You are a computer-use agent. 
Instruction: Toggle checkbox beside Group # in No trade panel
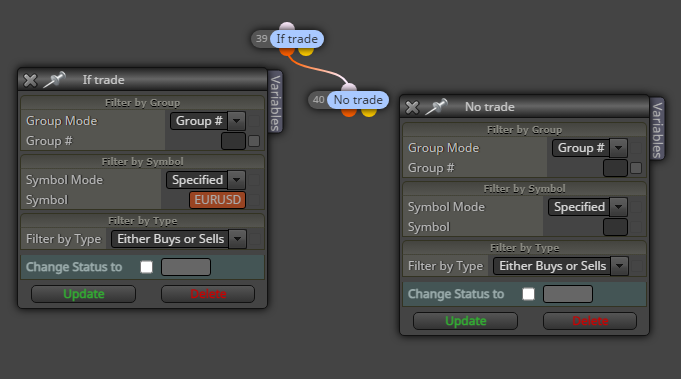coord(636,168)
